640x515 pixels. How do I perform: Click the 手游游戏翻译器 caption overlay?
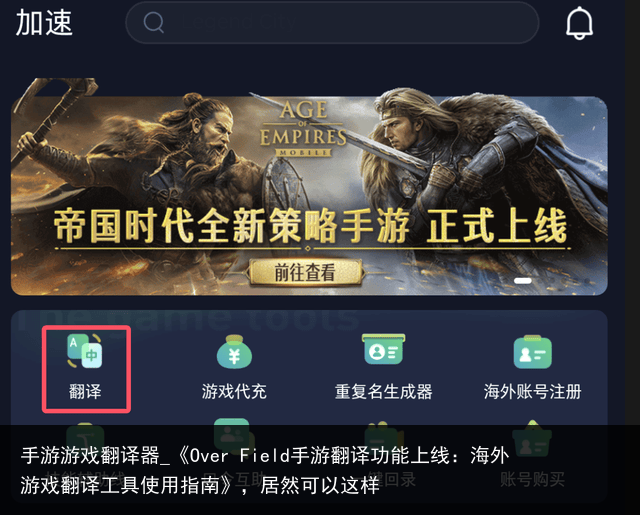[x=265, y=470]
